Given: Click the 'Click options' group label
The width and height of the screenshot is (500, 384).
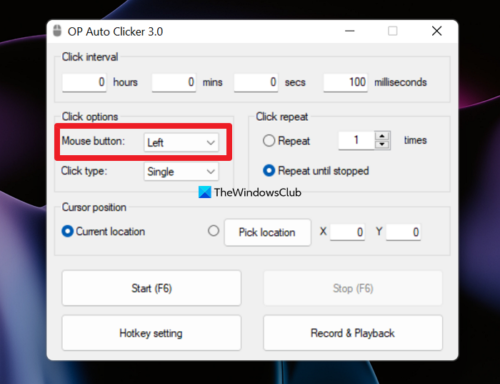Looking at the screenshot, I should click(90, 117).
